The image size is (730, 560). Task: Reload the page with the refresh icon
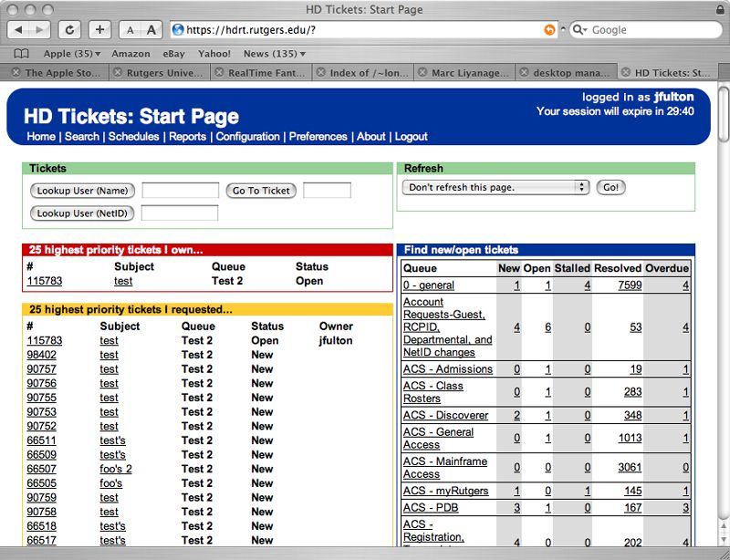pos(70,29)
